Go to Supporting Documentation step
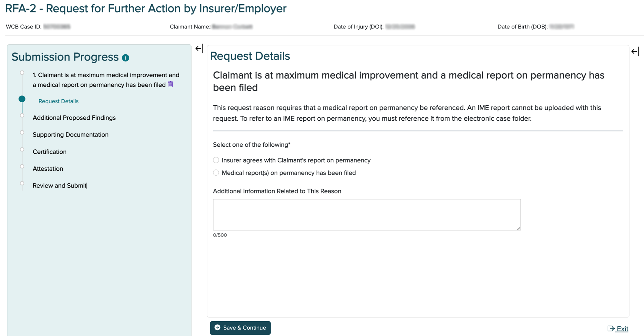The image size is (644, 336). (x=70, y=135)
